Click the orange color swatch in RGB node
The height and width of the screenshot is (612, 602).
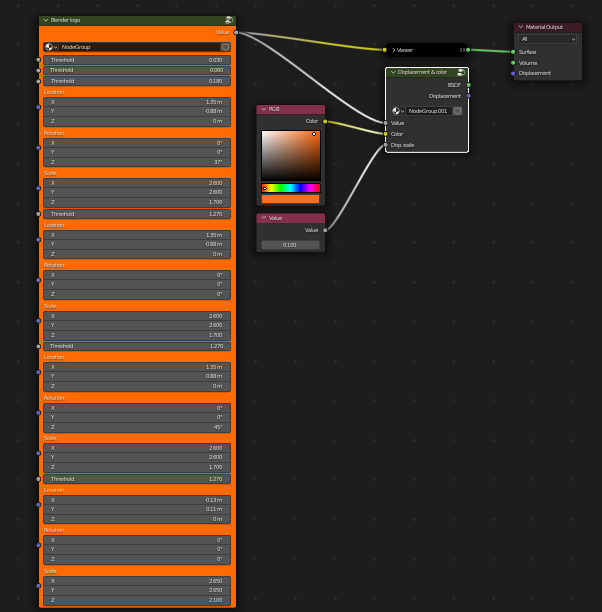290,199
